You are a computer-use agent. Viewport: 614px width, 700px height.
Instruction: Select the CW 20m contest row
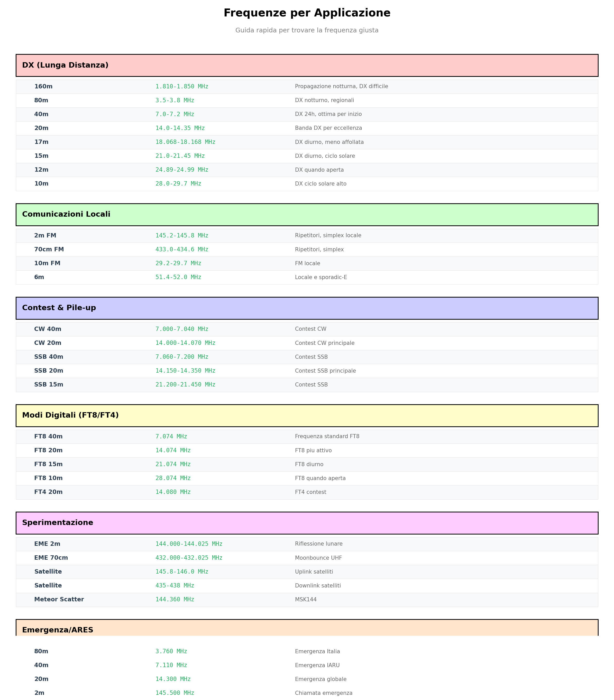pos(48,343)
